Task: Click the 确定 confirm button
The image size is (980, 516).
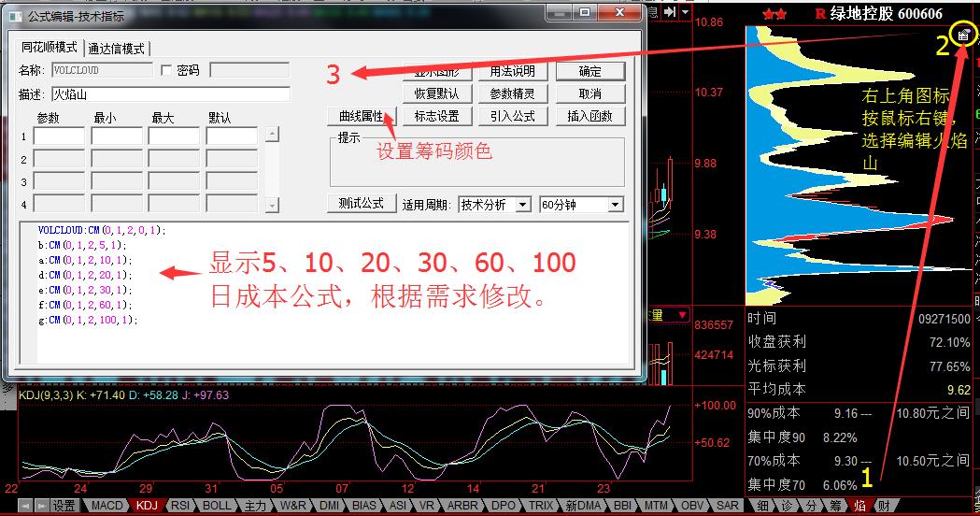Action: click(x=589, y=71)
